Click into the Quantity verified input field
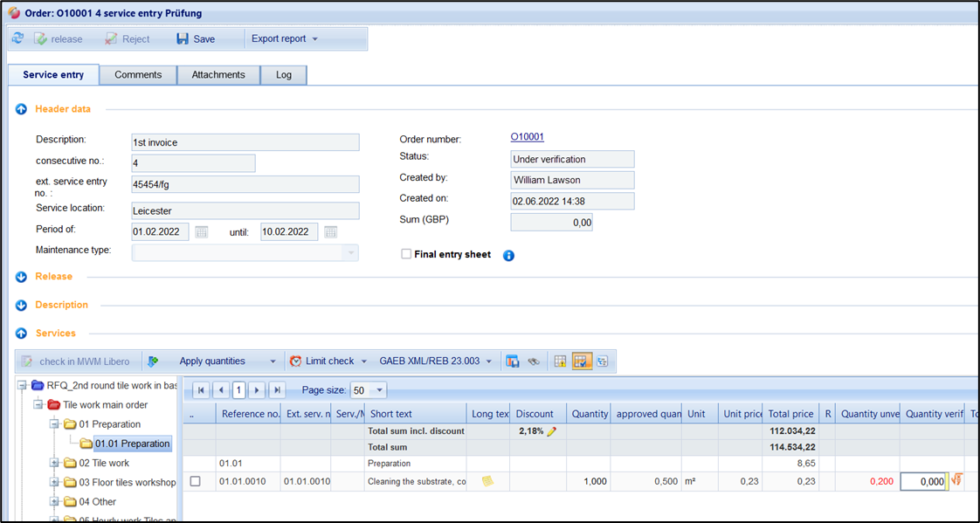The height and width of the screenshot is (523, 980). [923, 481]
